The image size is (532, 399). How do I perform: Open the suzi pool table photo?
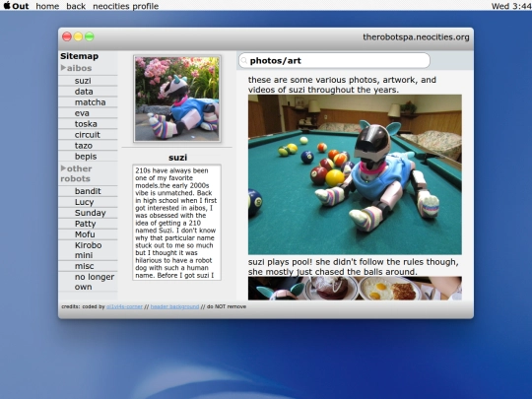coord(355,174)
